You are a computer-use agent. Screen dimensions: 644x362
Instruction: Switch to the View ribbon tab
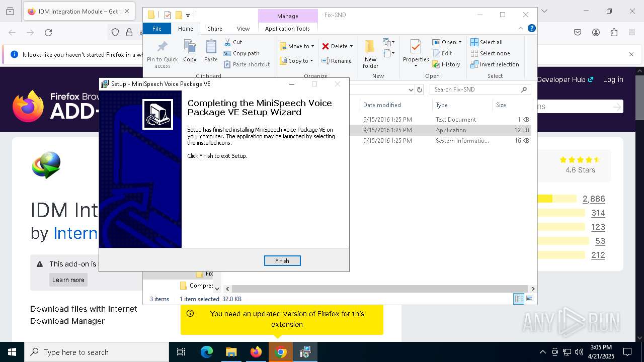[243, 29]
